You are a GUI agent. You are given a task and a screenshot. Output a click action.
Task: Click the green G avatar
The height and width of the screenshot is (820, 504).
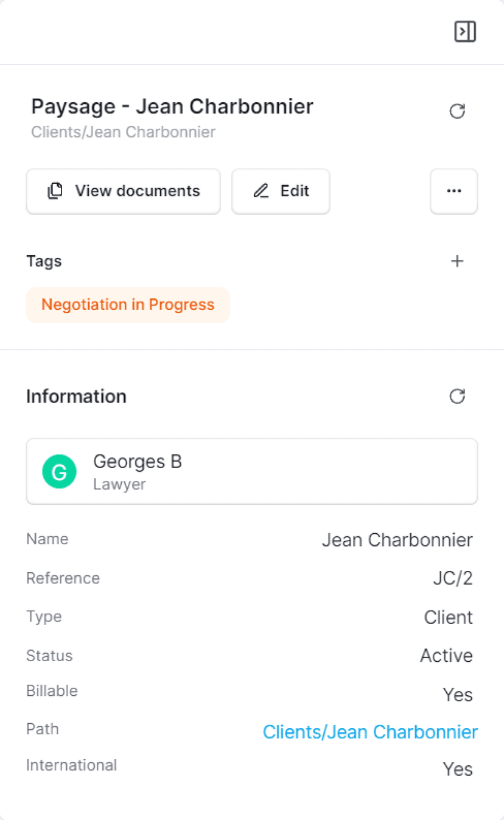(x=59, y=472)
